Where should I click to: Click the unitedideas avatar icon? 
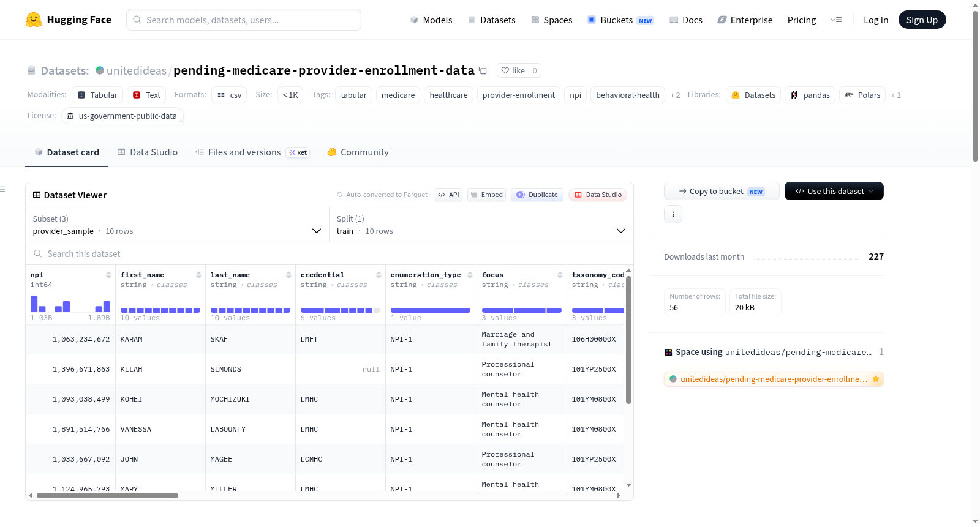100,70
